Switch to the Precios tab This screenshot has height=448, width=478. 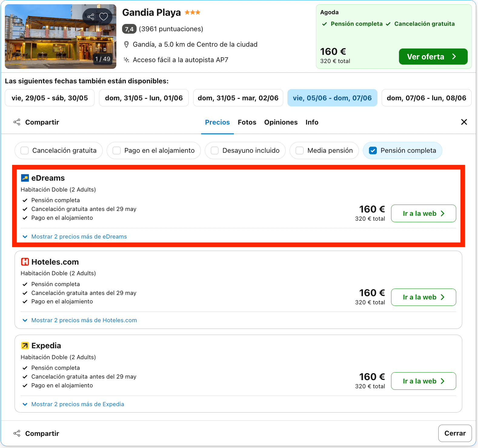click(x=217, y=122)
